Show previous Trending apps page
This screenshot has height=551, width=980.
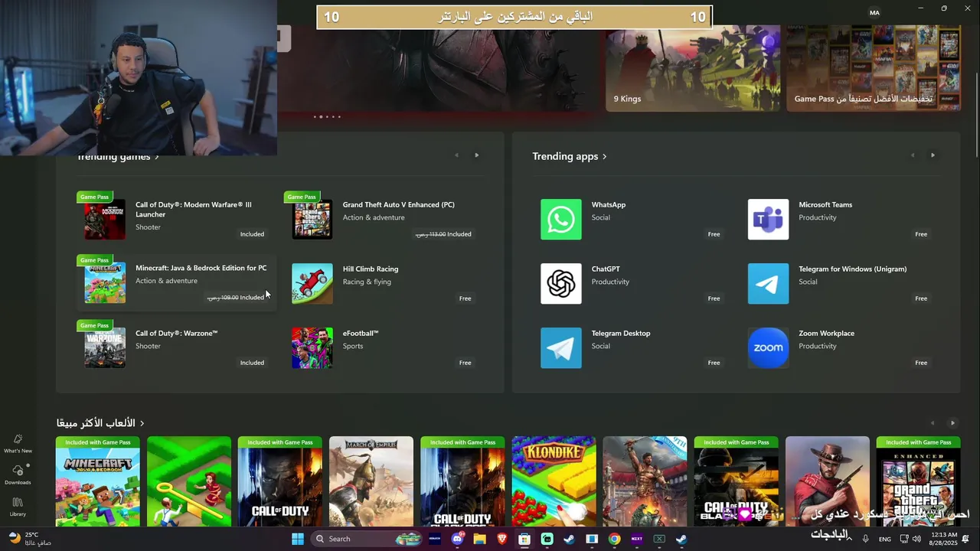(913, 155)
